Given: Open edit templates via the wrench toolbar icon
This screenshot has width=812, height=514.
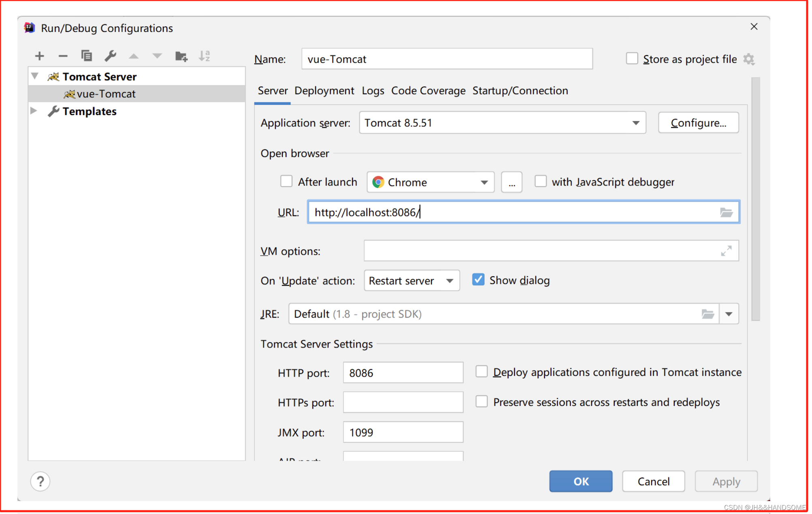Looking at the screenshot, I should coord(110,55).
